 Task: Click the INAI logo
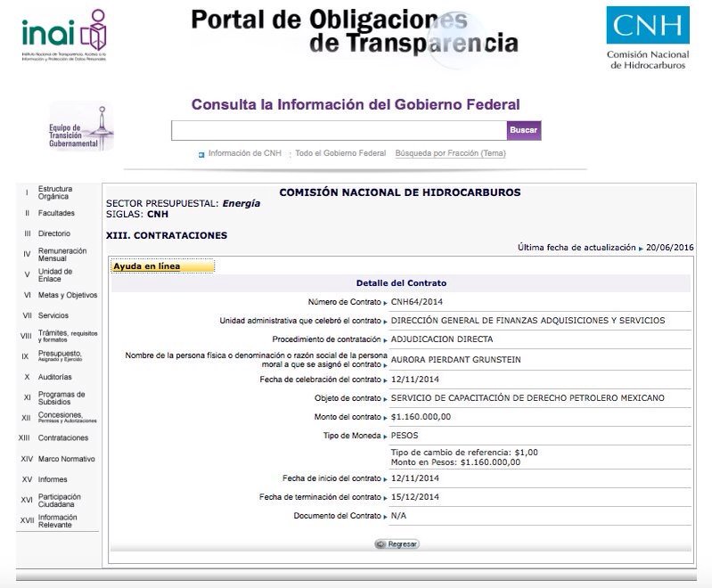pyautogui.click(x=64, y=36)
